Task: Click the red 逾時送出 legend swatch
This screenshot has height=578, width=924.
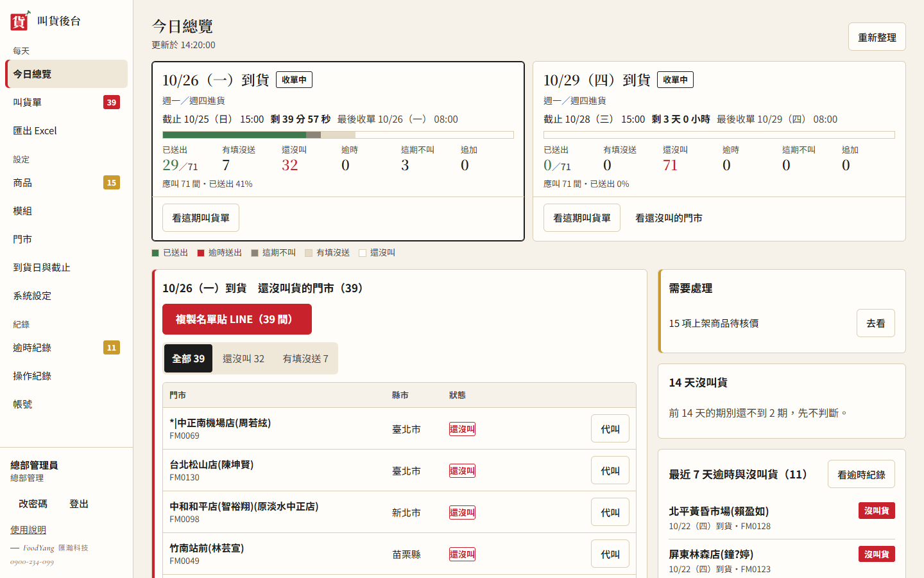Action: click(x=201, y=253)
